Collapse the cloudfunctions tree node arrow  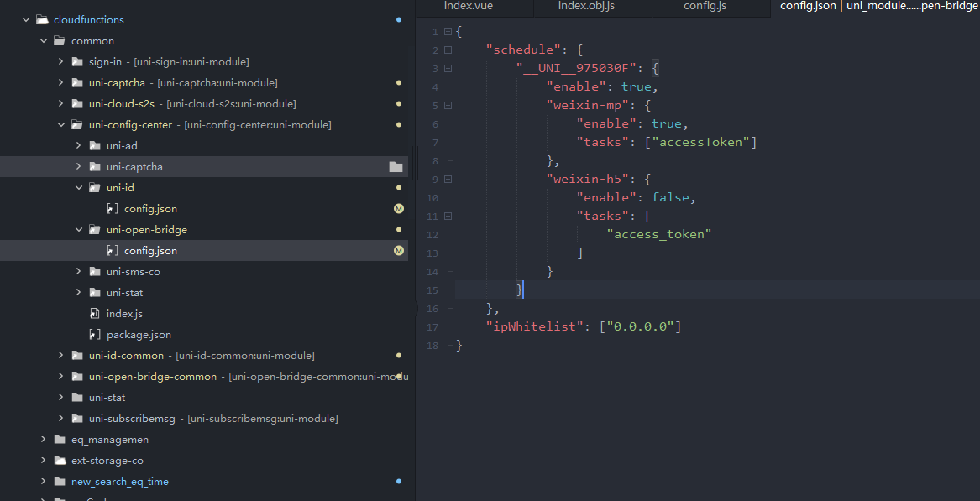pos(26,20)
